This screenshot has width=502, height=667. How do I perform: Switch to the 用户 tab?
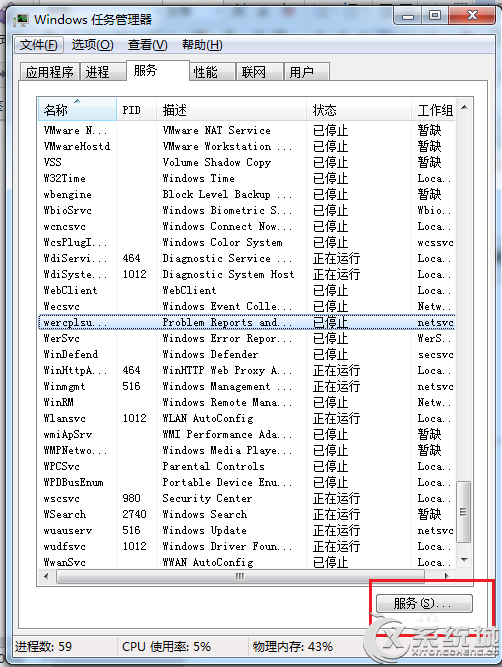coord(307,72)
